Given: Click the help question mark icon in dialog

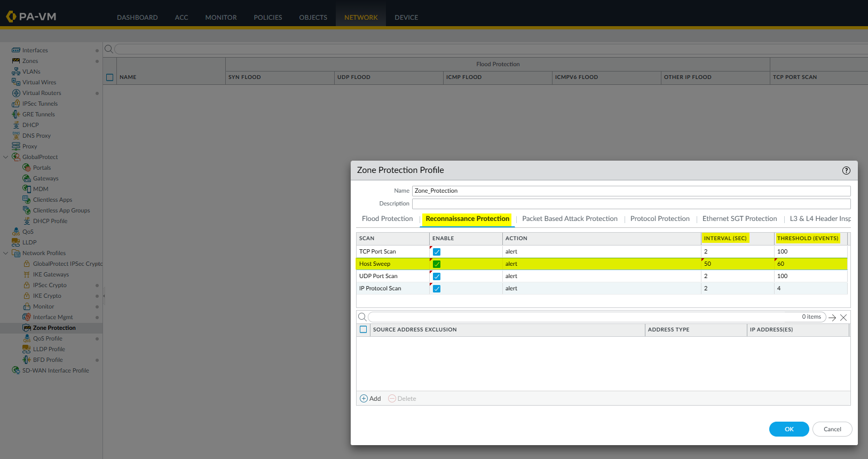Looking at the screenshot, I should (846, 171).
